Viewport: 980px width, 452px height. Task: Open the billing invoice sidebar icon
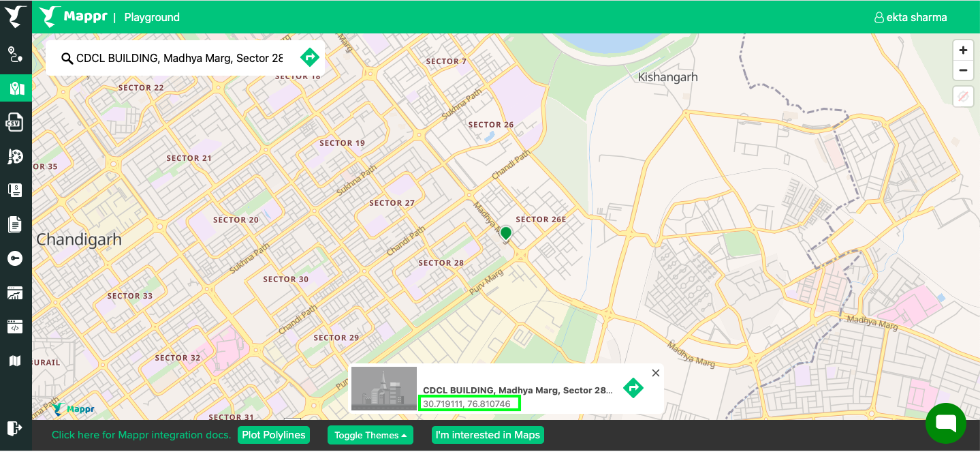coord(15,190)
